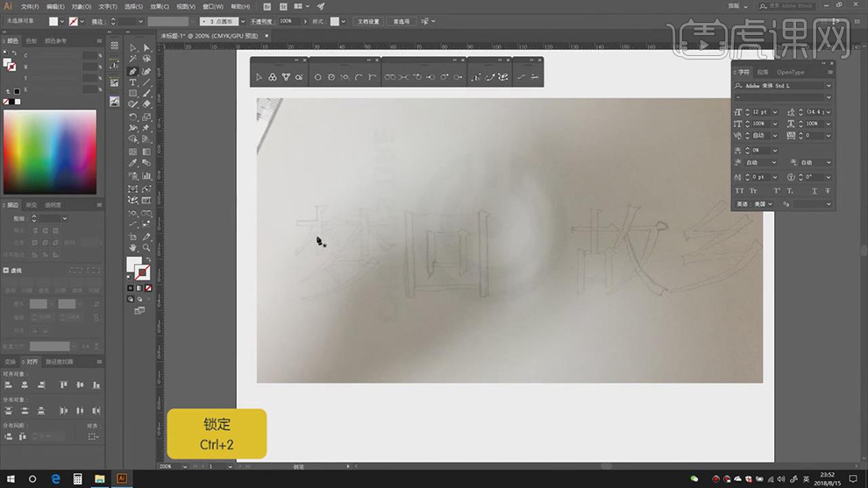Toggle All Caps (TT) in Character panel
Image resolution: width=868 pixels, height=488 pixels.
739,190
